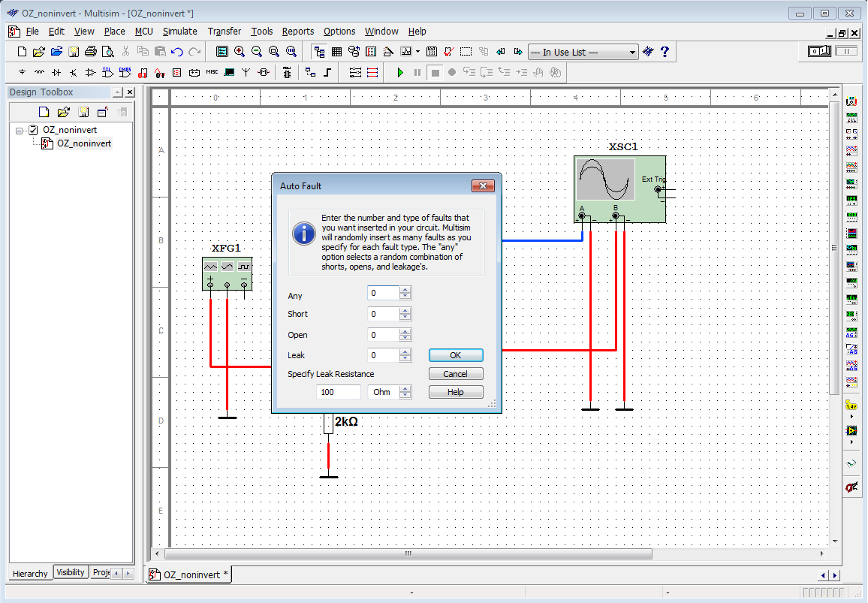Stop the simulation with Stop square

(x=435, y=73)
